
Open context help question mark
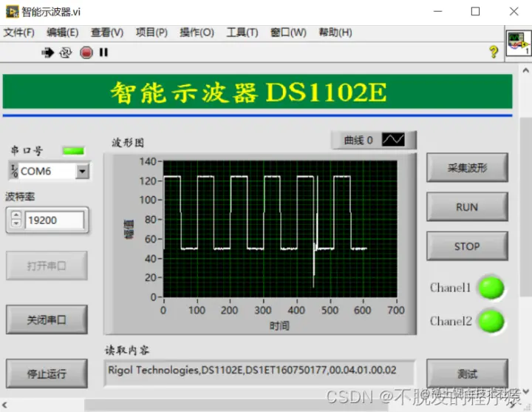click(x=494, y=52)
